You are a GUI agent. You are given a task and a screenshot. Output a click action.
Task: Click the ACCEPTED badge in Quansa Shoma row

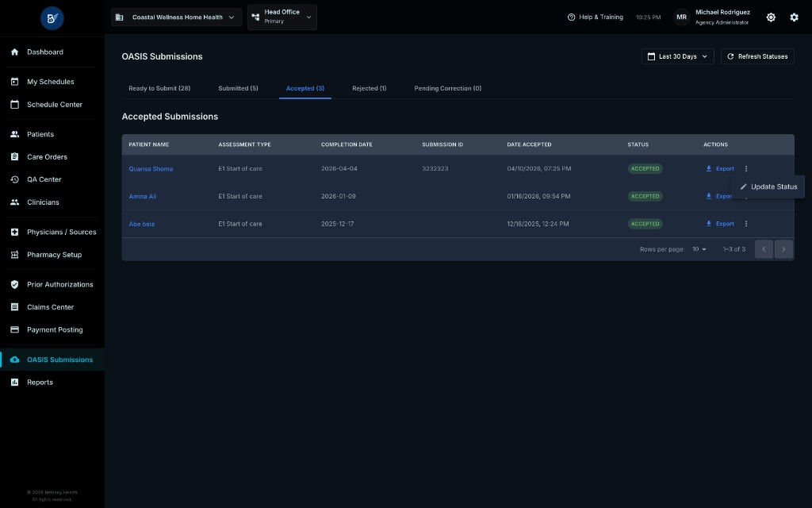click(645, 168)
